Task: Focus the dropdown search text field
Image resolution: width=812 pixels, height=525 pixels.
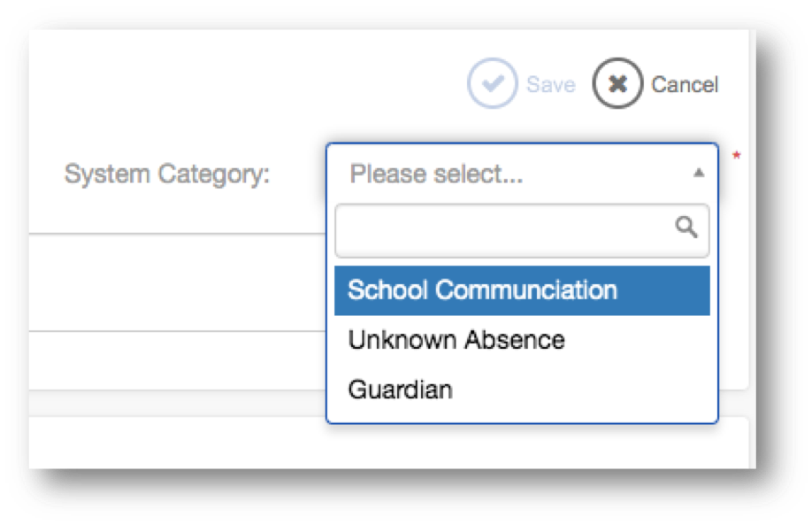Action: coord(504,230)
